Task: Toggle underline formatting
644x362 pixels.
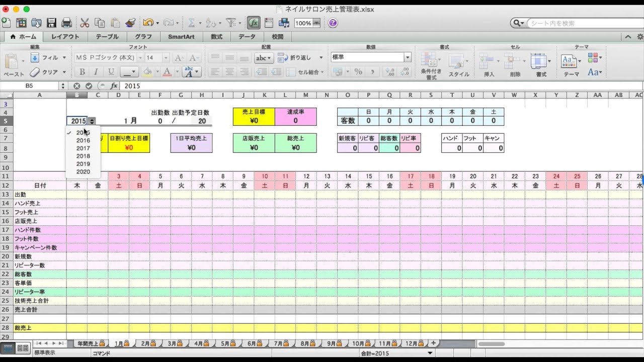Action: pos(111,72)
